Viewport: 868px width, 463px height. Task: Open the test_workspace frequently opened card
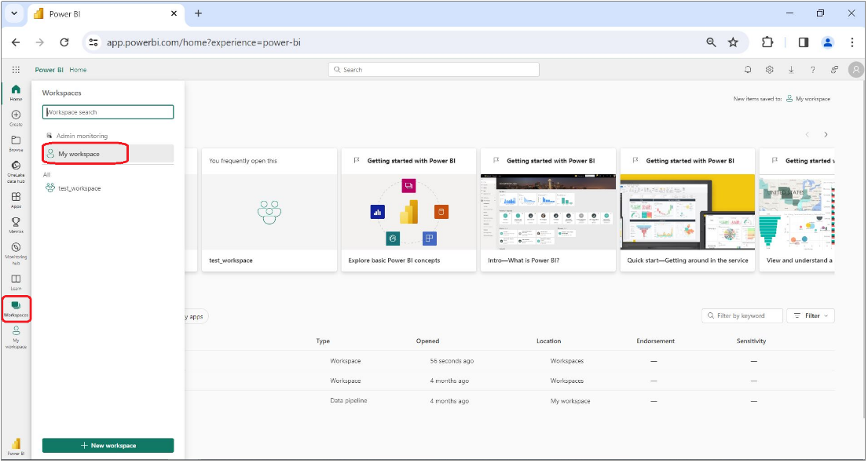pyautogui.click(x=269, y=210)
